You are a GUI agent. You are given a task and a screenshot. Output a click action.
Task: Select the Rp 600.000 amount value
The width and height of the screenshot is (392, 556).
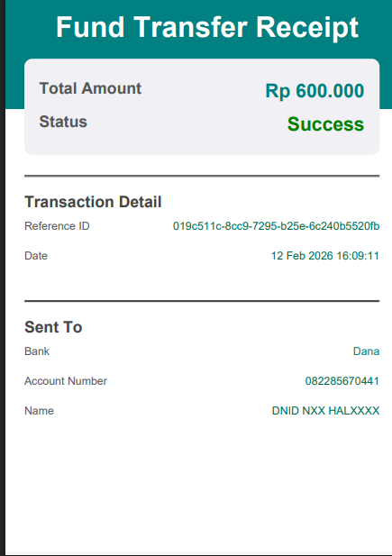pos(315,91)
